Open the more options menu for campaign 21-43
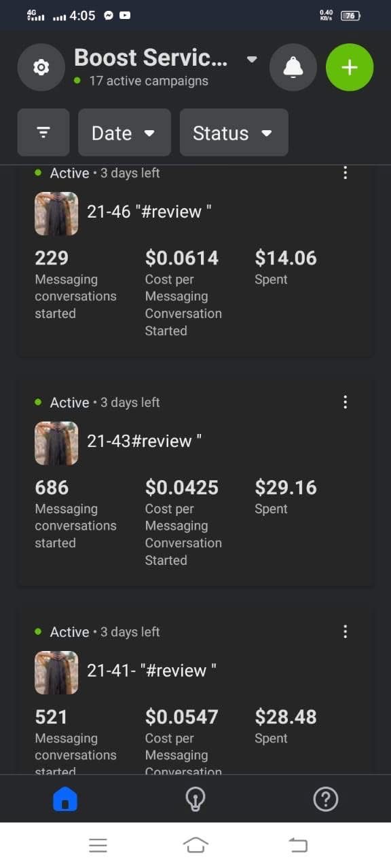The image size is (391, 868). click(x=345, y=402)
